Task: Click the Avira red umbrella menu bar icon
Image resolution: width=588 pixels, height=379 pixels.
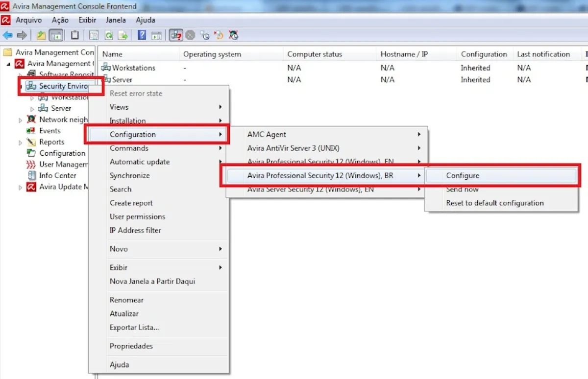Action: [6, 20]
